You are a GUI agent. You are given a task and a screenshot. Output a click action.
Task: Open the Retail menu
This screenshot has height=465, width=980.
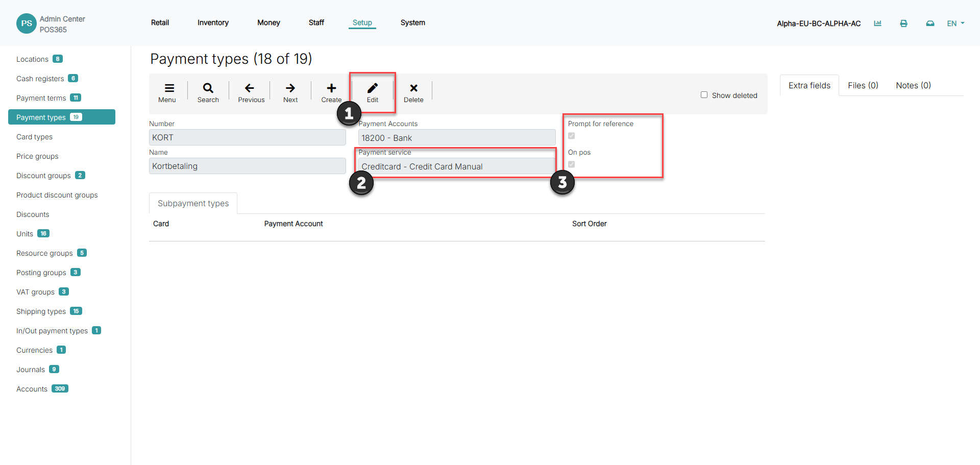pos(160,22)
